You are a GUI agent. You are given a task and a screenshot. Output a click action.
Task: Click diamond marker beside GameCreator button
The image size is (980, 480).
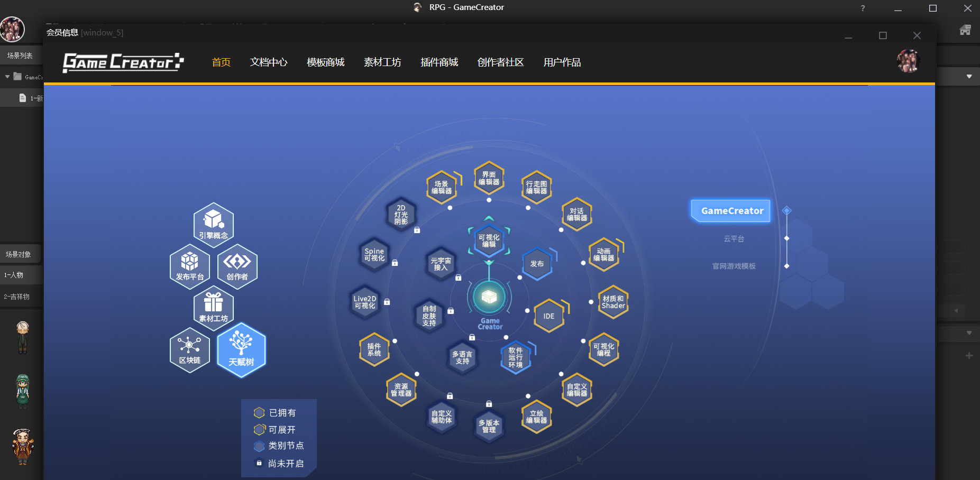787,210
